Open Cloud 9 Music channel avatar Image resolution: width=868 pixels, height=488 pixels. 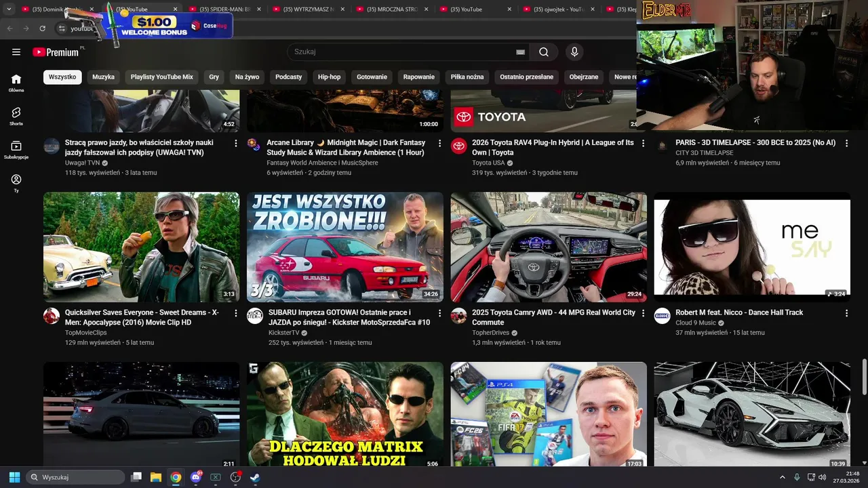[x=662, y=316]
